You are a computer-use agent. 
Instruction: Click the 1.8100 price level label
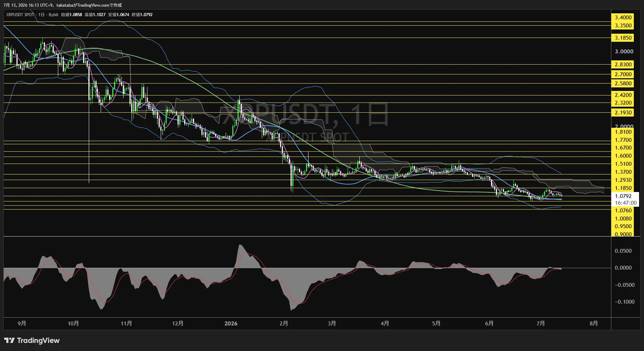(x=623, y=132)
